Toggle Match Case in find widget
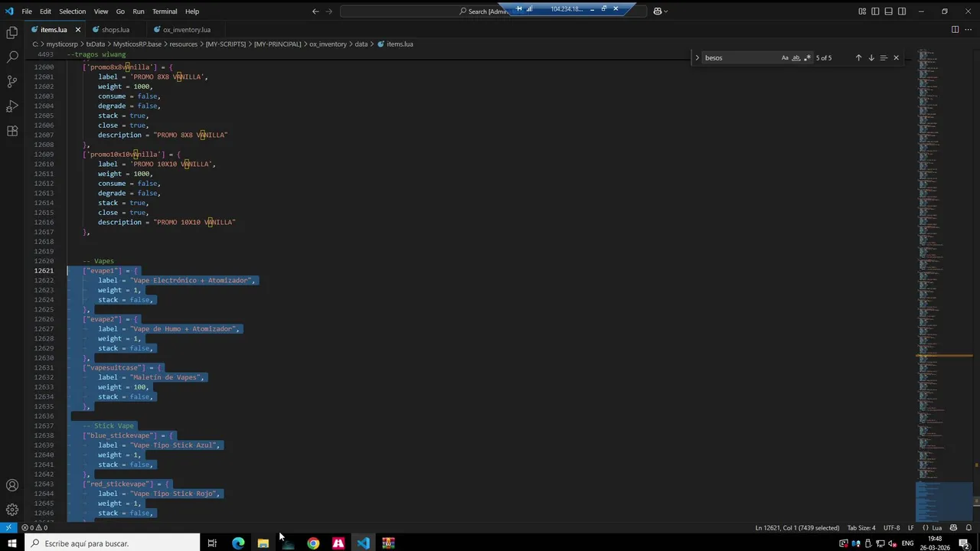The image size is (980, 551). (x=785, y=57)
